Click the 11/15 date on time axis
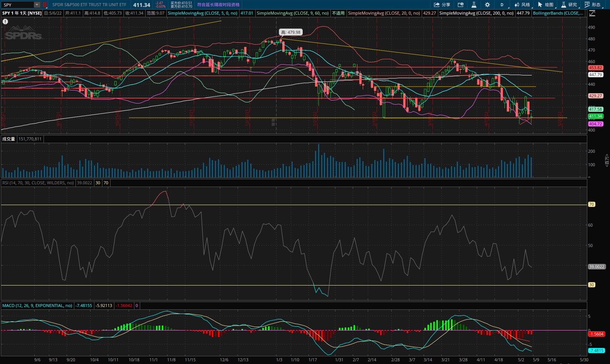The image size is (610, 364). click(x=190, y=360)
